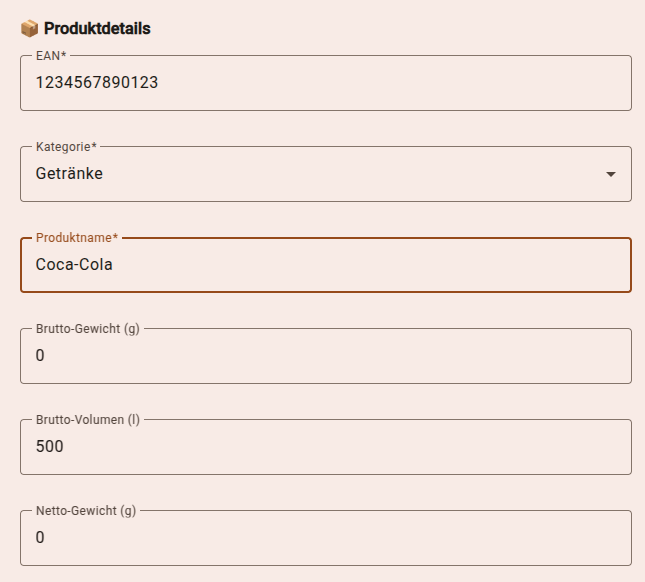
Task: Click the Coca-Cola text in Produktname
Action: (x=74, y=265)
